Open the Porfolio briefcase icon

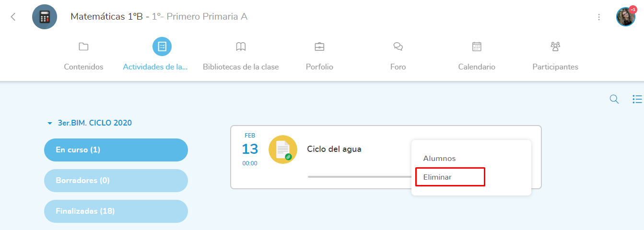pyautogui.click(x=319, y=46)
